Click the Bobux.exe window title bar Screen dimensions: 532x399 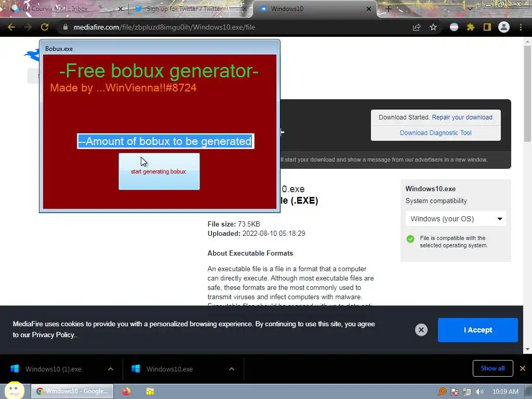click(159, 48)
